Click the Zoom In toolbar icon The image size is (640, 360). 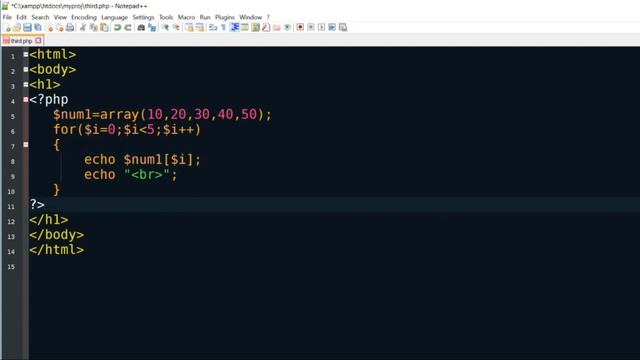coord(165,27)
